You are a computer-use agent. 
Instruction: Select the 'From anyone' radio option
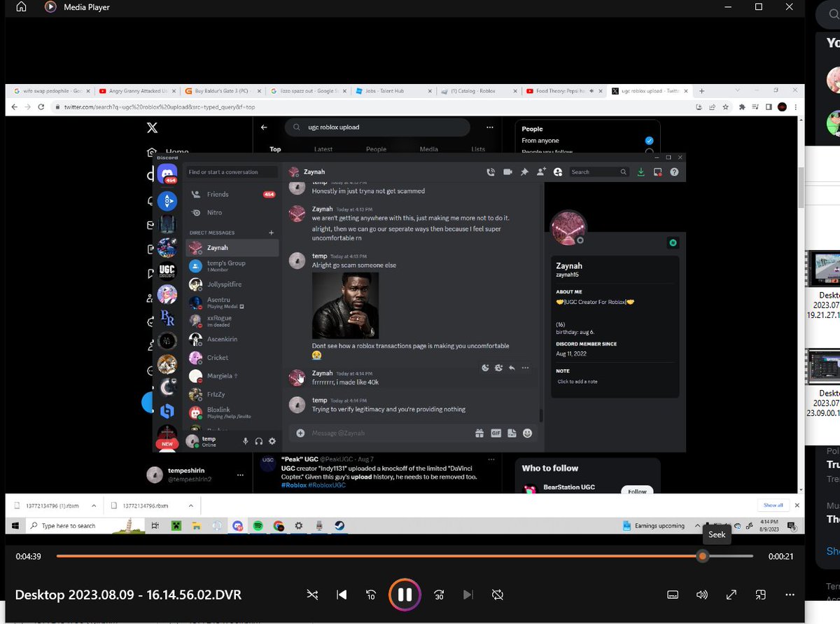pos(649,141)
